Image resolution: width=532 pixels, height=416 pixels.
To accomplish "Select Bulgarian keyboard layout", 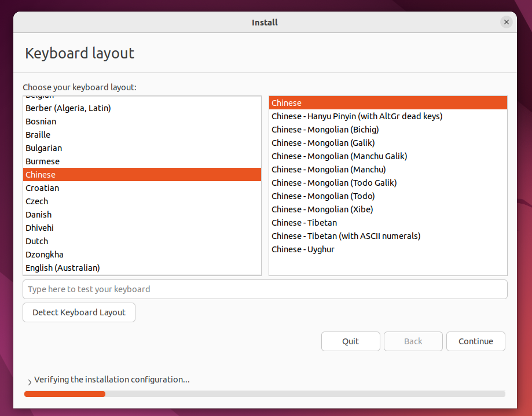I will [142, 148].
